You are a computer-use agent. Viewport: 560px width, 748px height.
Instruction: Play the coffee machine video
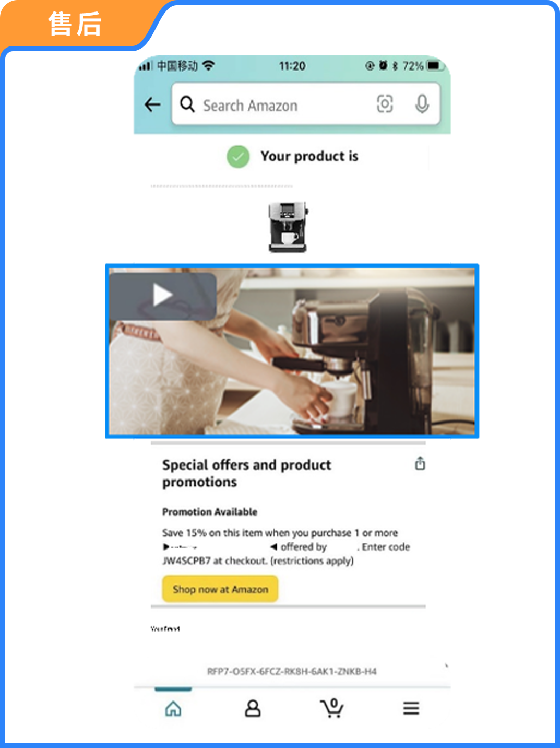point(162,296)
